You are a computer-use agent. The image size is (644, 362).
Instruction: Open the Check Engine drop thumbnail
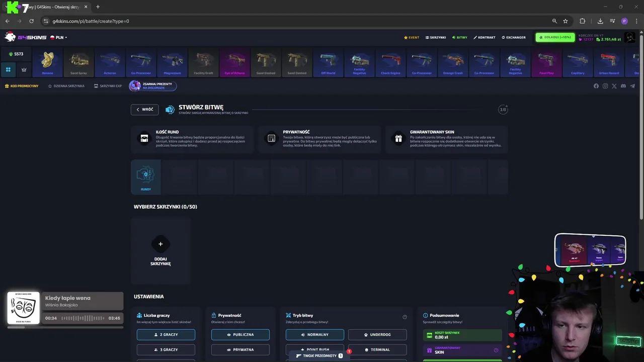point(390,62)
